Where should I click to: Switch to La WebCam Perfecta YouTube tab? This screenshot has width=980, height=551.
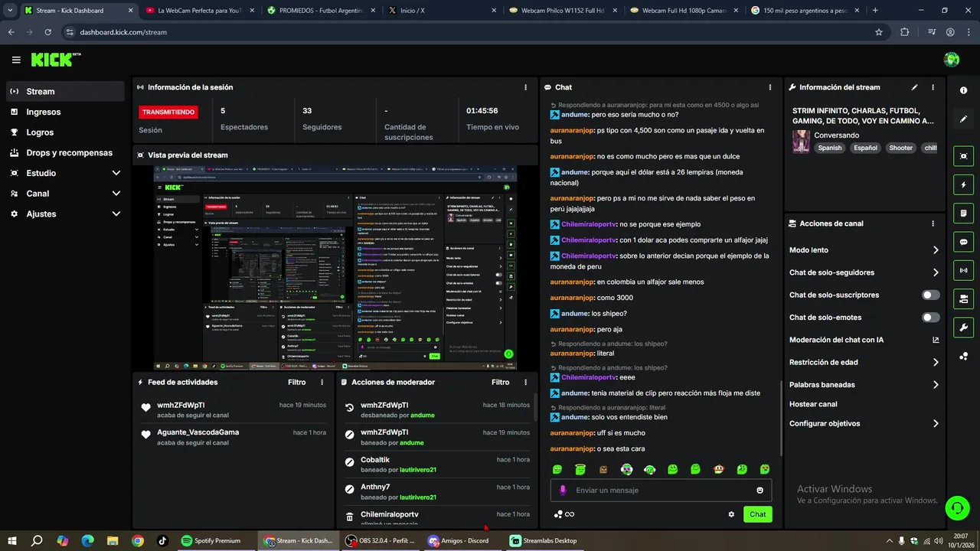pos(199,11)
